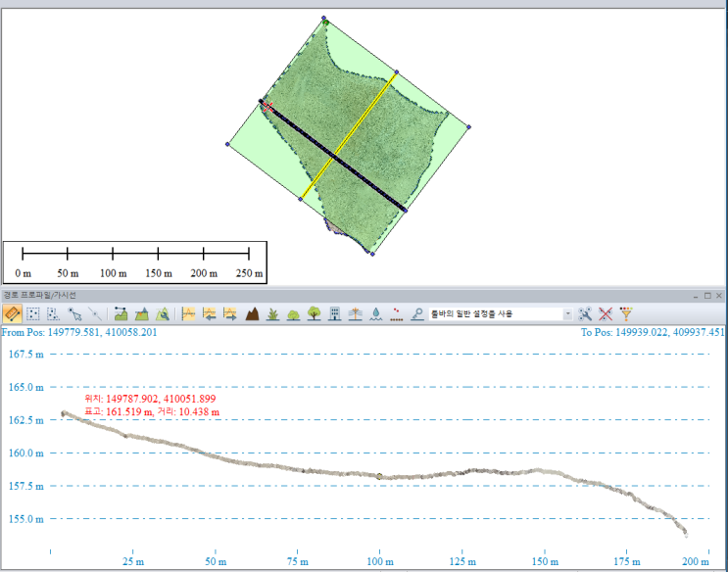The width and height of the screenshot is (728, 572).
Task: Click the 경로 프로파일/가시선 panel title
Action: [x=39, y=295]
